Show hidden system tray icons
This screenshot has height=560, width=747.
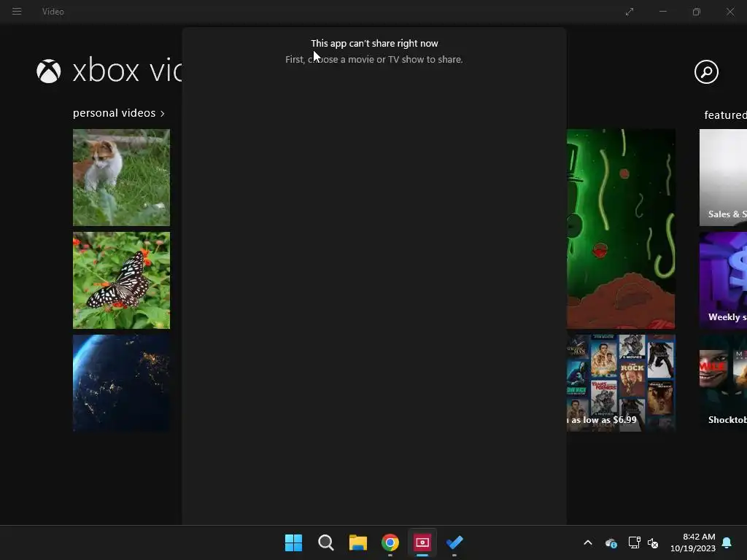[588, 542]
